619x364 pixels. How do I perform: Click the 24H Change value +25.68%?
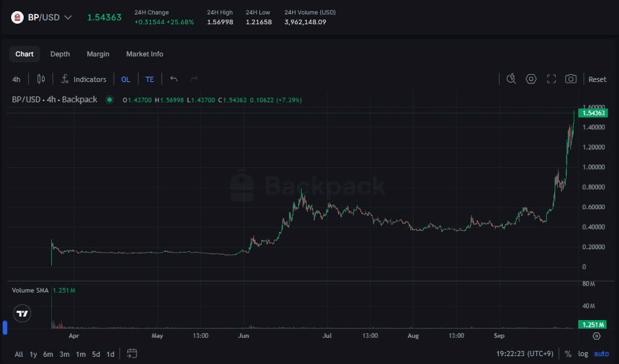click(x=180, y=22)
